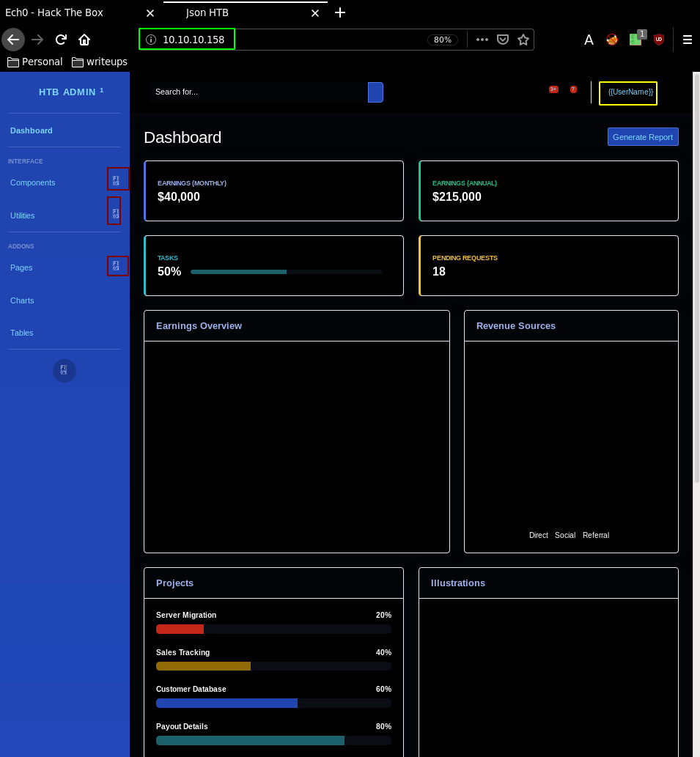Go to browser home page icon
This screenshot has height=757, width=700.
tap(84, 40)
